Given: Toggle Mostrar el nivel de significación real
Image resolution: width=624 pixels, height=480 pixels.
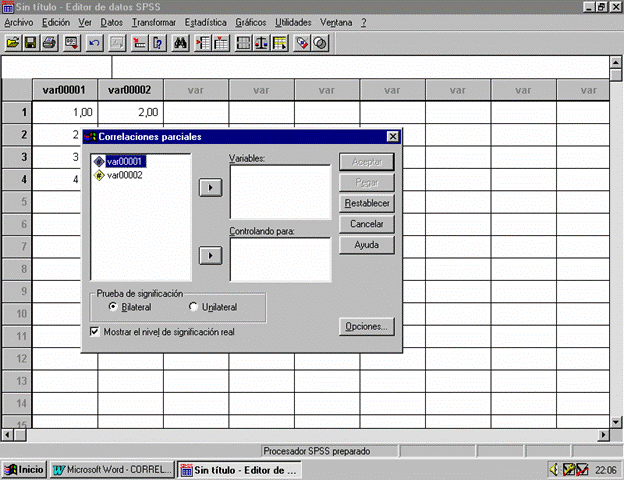Looking at the screenshot, I should [94, 332].
